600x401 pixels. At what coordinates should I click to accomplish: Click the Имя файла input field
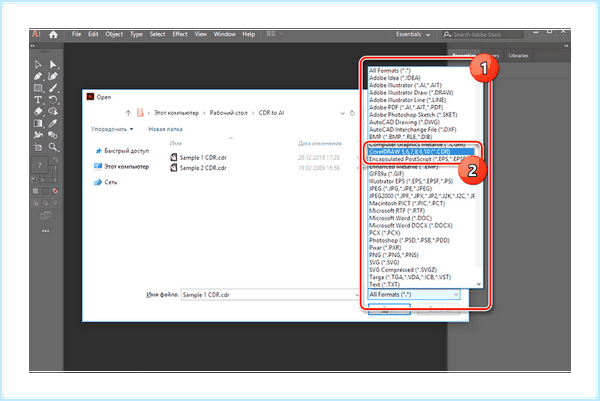266,295
